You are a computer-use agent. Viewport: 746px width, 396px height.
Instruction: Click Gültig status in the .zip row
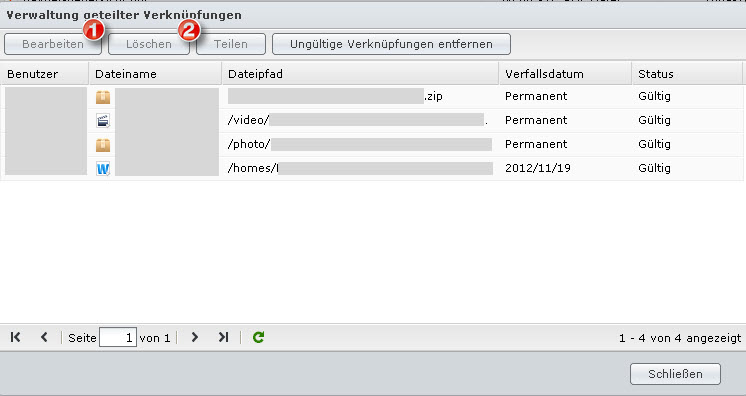654,97
